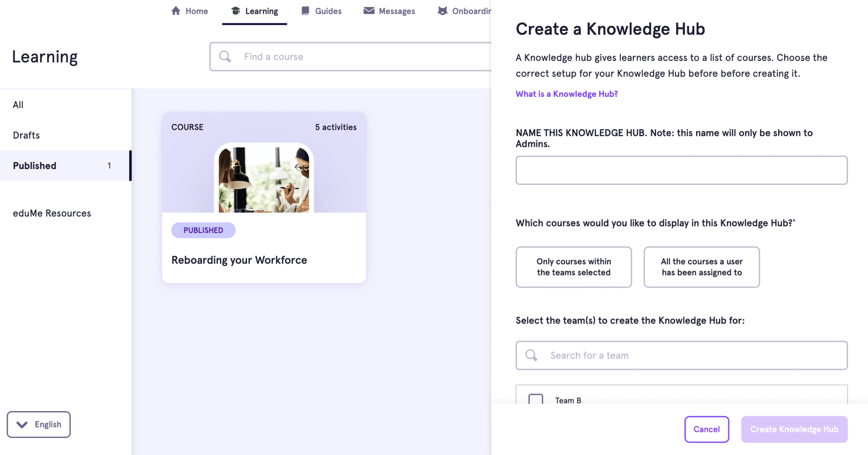Click the magnifier in the team search field
Viewport: 868px width, 455px height.
(x=532, y=355)
